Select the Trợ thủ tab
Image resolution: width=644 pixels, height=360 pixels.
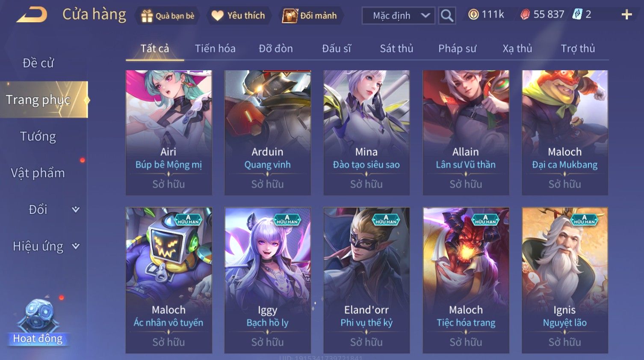[x=578, y=48]
